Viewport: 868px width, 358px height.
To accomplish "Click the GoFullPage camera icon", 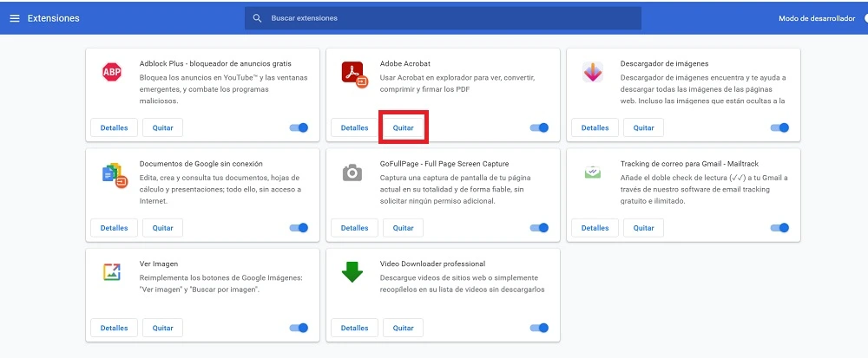I will click(x=352, y=172).
